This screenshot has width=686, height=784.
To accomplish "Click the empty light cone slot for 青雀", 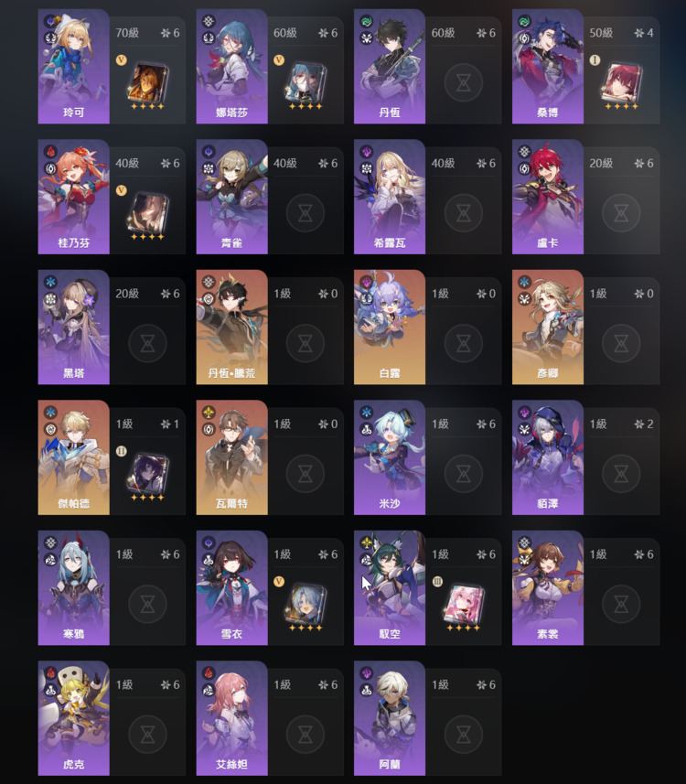I will [x=305, y=213].
